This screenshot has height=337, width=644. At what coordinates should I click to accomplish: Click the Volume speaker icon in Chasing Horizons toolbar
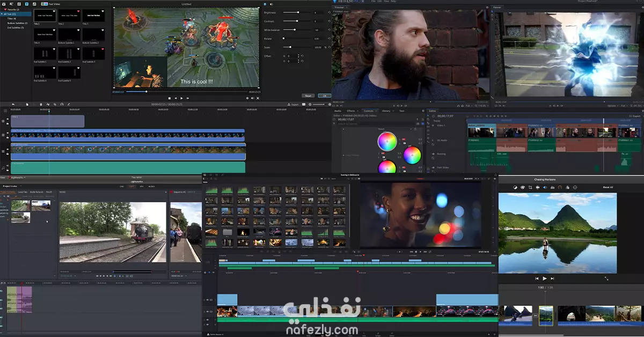tap(545, 187)
